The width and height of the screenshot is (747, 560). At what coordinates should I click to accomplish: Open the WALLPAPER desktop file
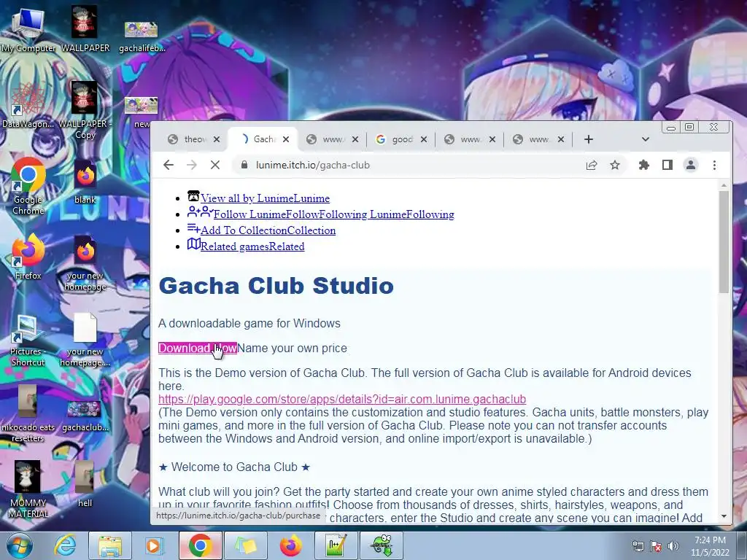[x=85, y=29]
